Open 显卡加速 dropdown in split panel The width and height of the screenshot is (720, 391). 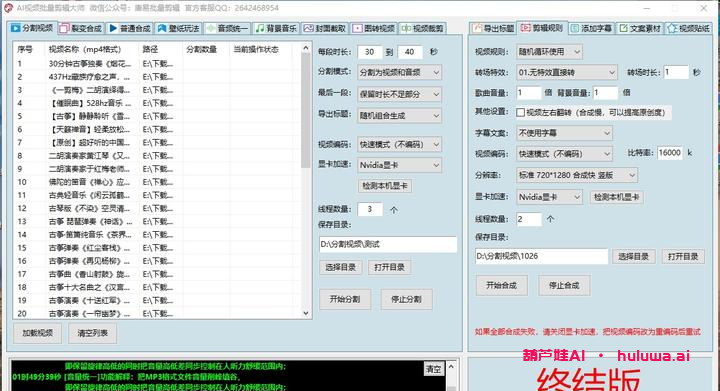(399, 165)
